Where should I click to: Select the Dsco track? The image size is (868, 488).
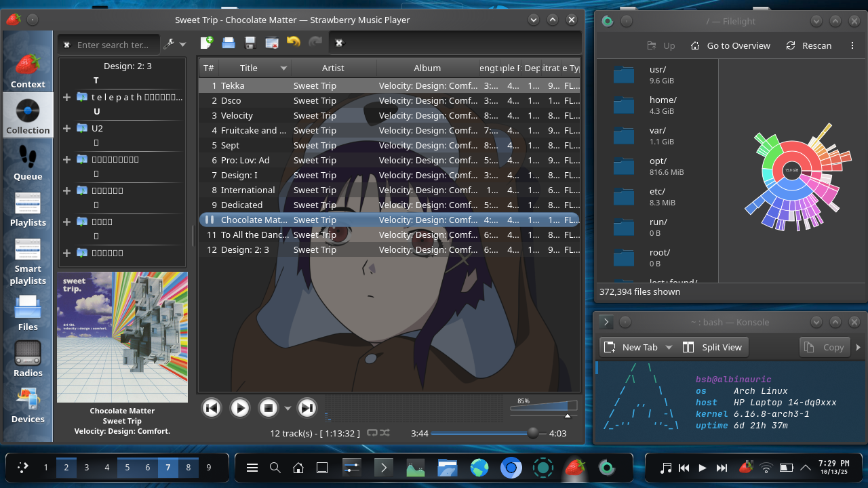[x=389, y=100]
